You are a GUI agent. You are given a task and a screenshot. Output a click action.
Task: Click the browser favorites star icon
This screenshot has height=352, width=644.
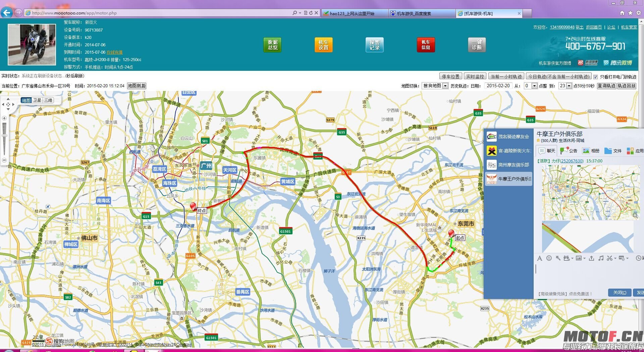[x=630, y=13]
